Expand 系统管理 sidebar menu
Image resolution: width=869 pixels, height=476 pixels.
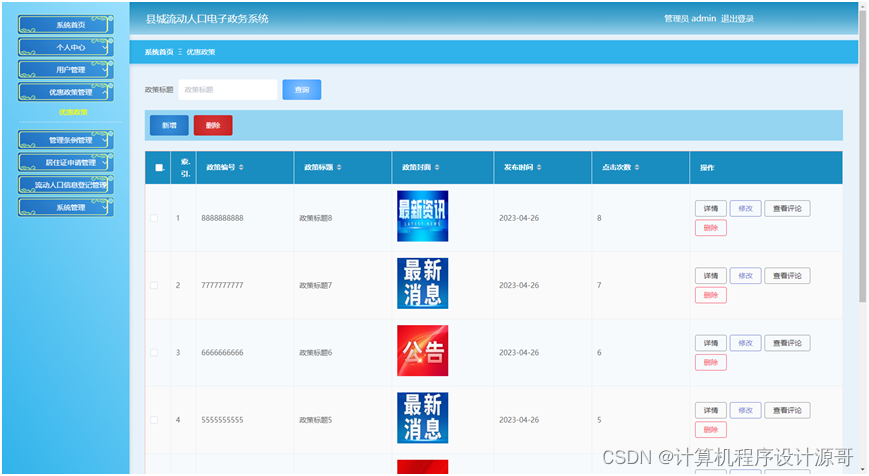click(x=66, y=207)
